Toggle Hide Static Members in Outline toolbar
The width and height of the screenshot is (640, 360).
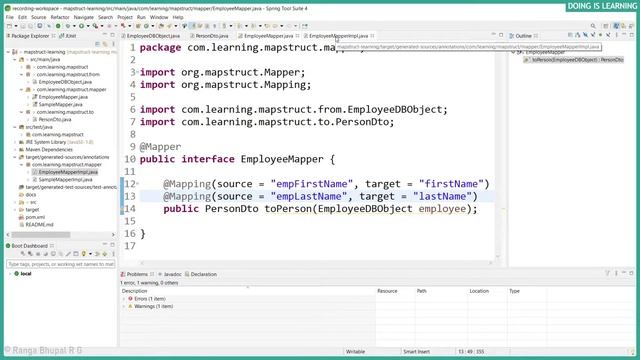point(593,36)
